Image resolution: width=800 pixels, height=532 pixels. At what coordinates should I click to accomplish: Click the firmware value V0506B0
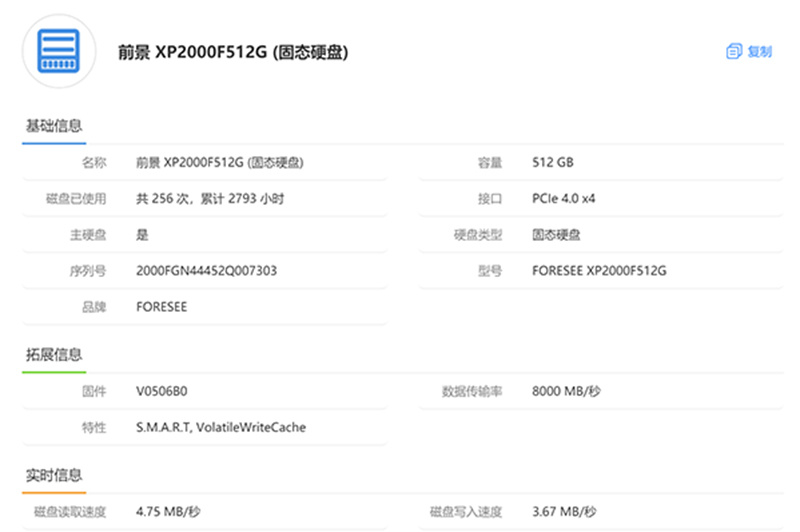[161, 391]
